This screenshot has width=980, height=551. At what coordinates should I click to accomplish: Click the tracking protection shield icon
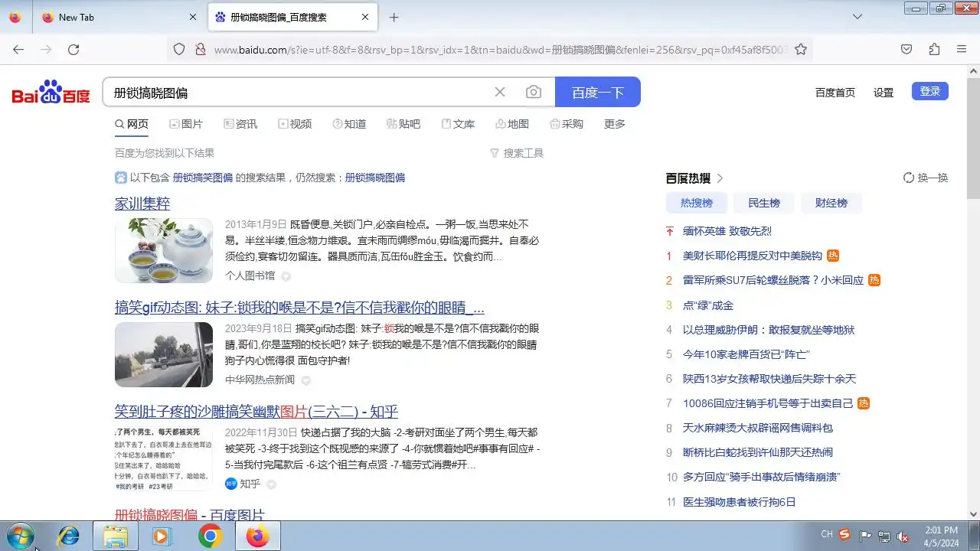click(x=179, y=49)
